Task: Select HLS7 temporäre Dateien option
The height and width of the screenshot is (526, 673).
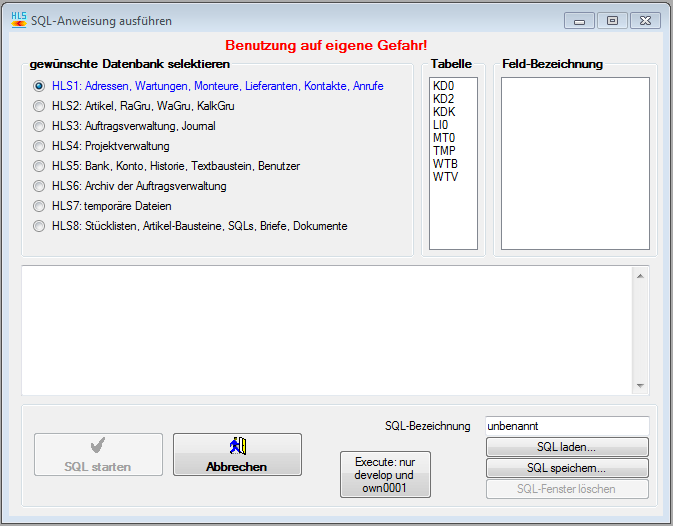Action: point(39,206)
